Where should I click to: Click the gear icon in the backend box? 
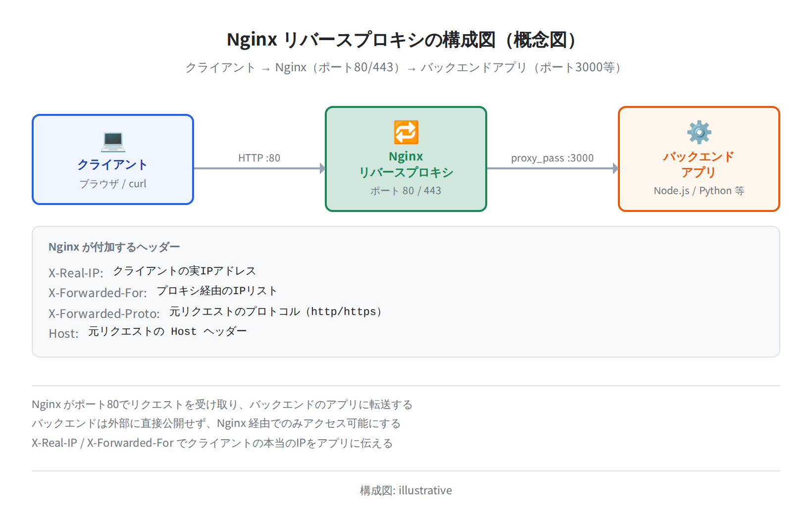(699, 132)
